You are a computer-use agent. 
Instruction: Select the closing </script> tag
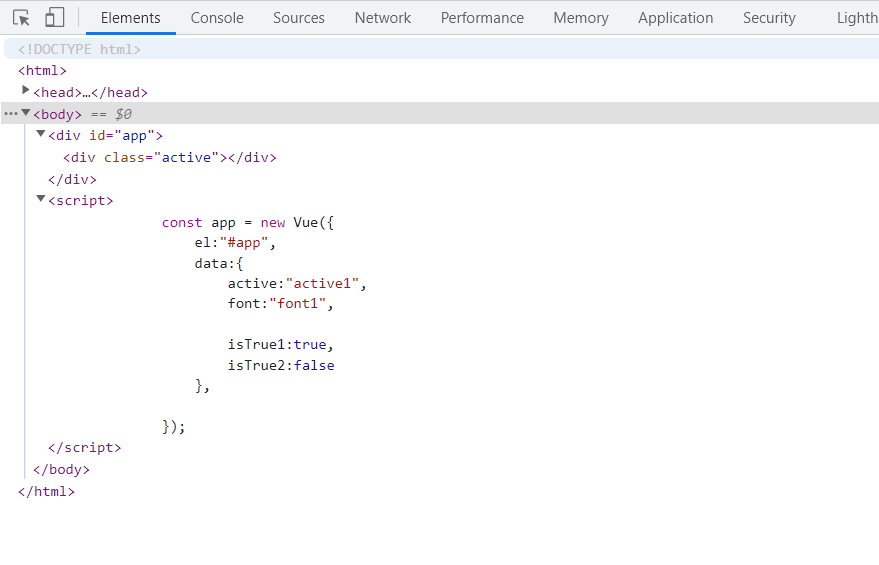[85, 448]
